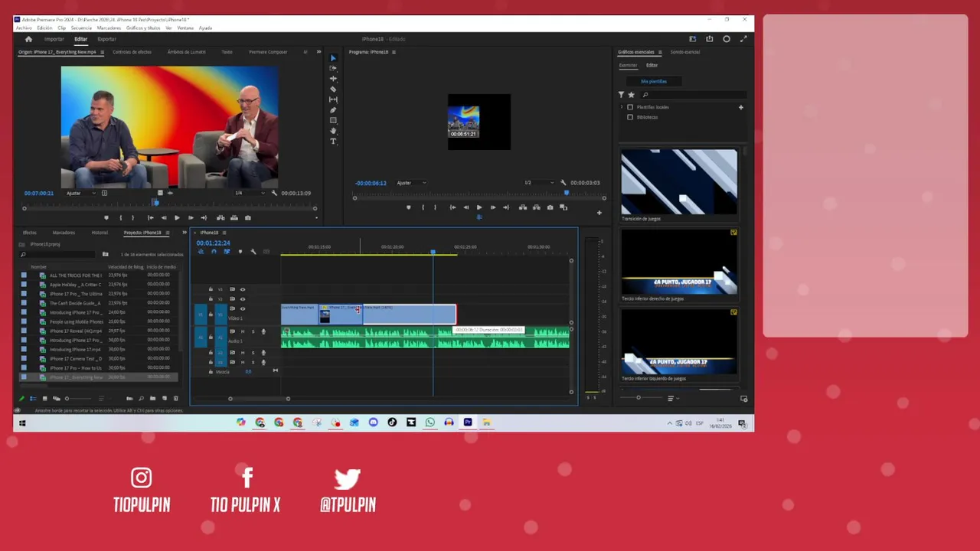This screenshot has width=980, height=551.
Task: Select the Pen tool
Action: 333,110
